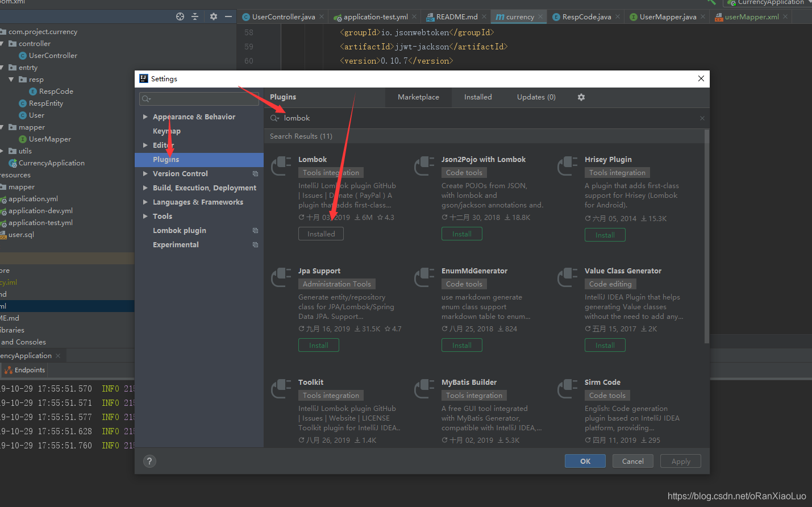Click the plugin search field containing lombok
812x507 pixels.
point(486,118)
